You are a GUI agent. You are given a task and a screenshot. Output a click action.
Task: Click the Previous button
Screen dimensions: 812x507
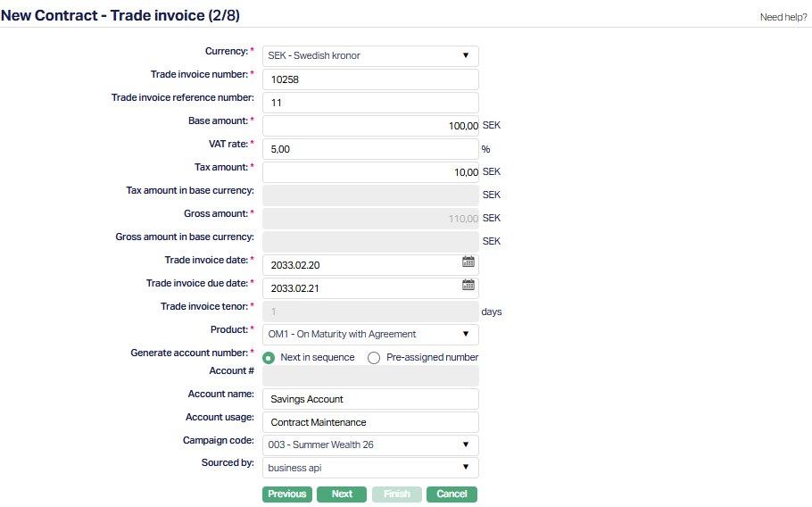[287, 495]
